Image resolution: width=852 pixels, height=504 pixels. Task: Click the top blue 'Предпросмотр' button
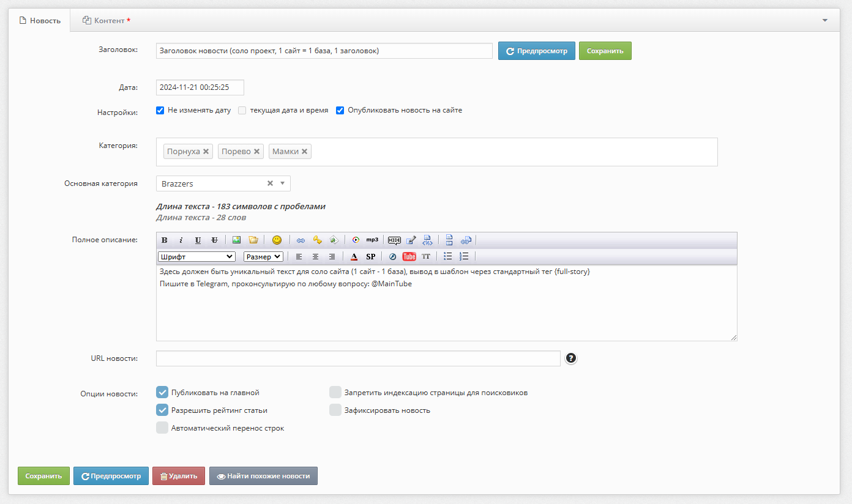coord(537,51)
